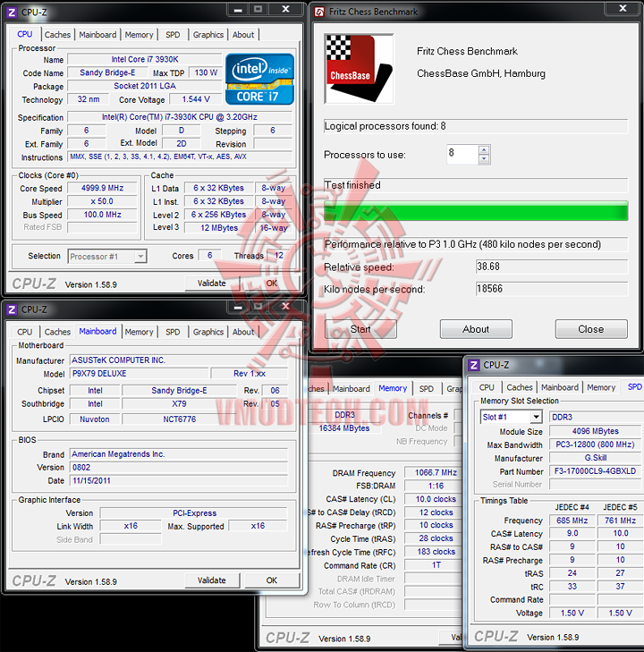The width and height of the screenshot is (644, 652).
Task: Click the Relative speed value 38.68
Action: (x=552, y=267)
